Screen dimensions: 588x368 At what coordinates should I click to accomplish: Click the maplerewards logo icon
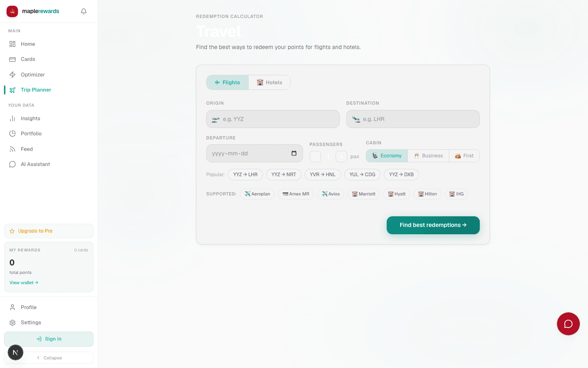click(x=12, y=11)
